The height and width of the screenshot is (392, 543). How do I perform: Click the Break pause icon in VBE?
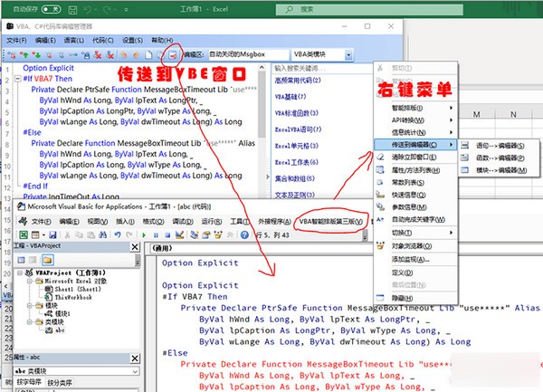pos(156,235)
